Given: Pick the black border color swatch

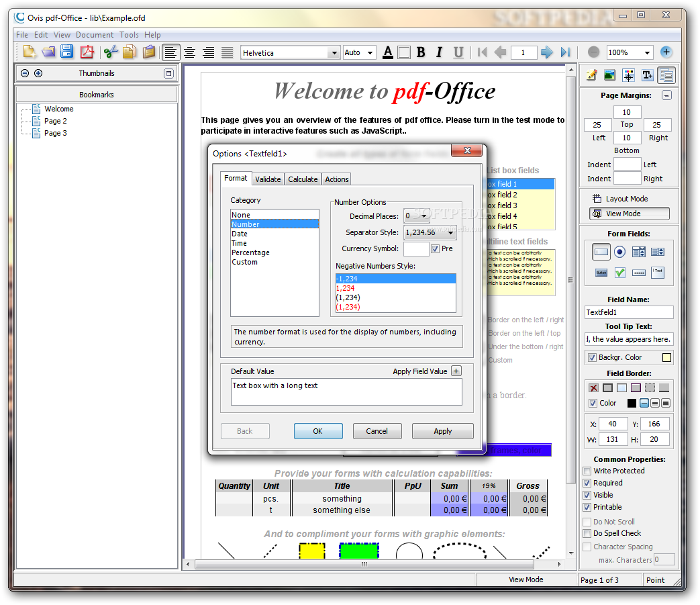Looking at the screenshot, I should tap(632, 403).
